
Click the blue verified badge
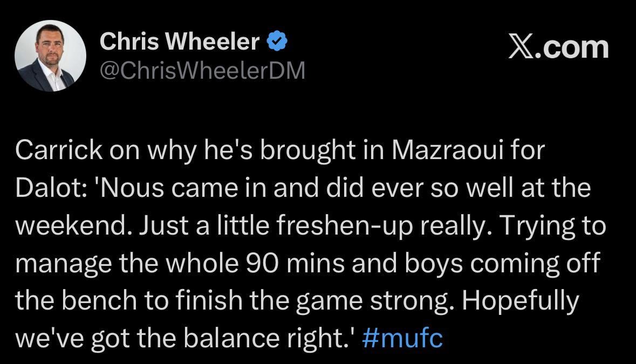point(277,42)
